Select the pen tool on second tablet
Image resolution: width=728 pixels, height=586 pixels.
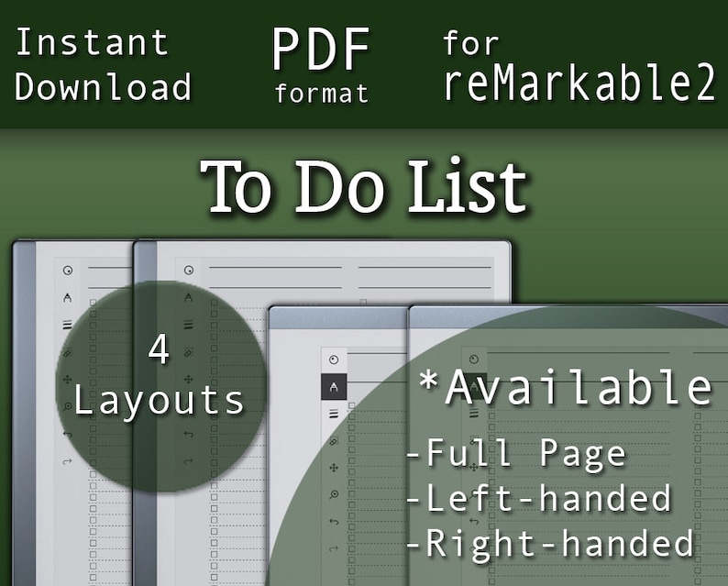tap(188, 298)
